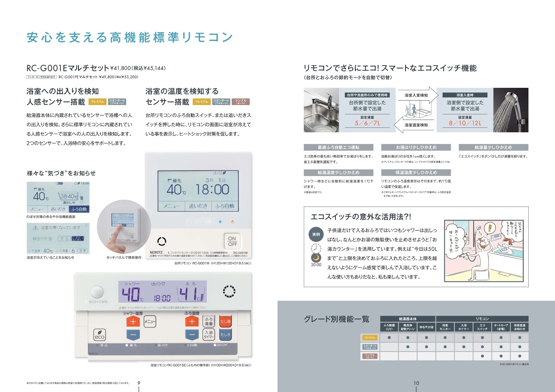Select する for ゆるやか浴
Image resolution: width=555 pixels, height=392 pixels.
[64, 238]
